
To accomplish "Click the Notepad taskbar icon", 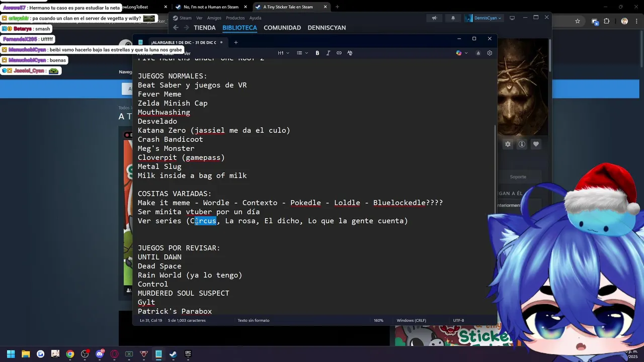I will (x=158, y=354).
